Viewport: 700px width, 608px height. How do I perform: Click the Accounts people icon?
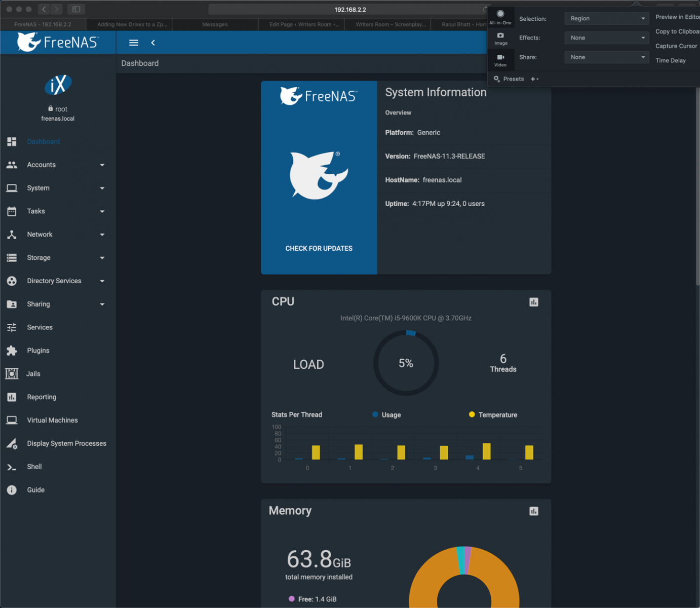(x=12, y=165)
